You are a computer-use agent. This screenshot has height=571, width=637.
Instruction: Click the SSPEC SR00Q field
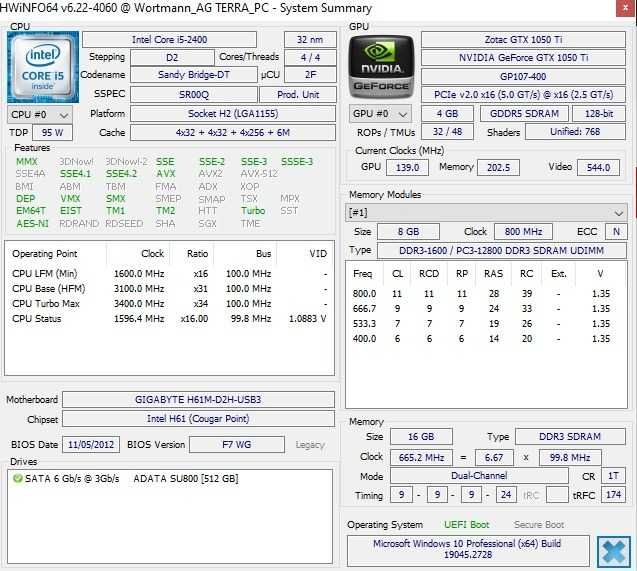click(194, 94)
